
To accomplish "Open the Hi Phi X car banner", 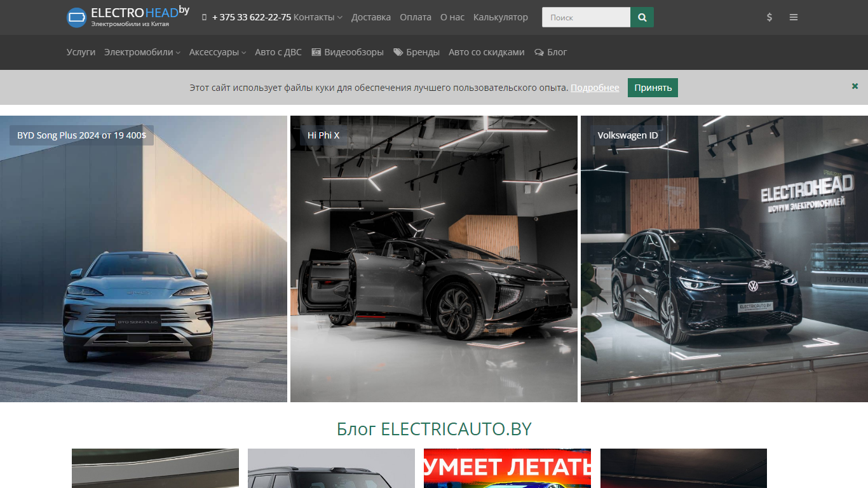I will tap(434, 259).
